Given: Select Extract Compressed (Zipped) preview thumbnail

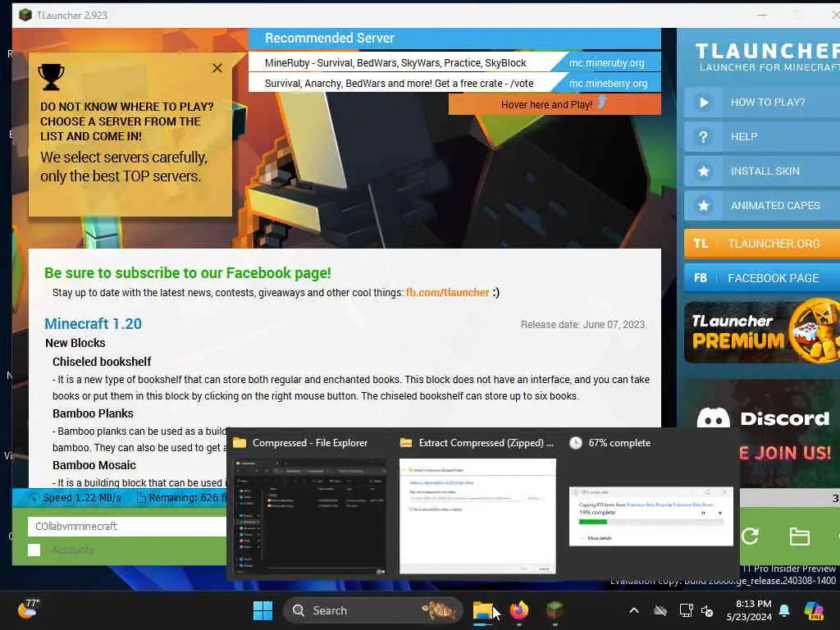Looking at the screenshot, I should tap(477, 517).
